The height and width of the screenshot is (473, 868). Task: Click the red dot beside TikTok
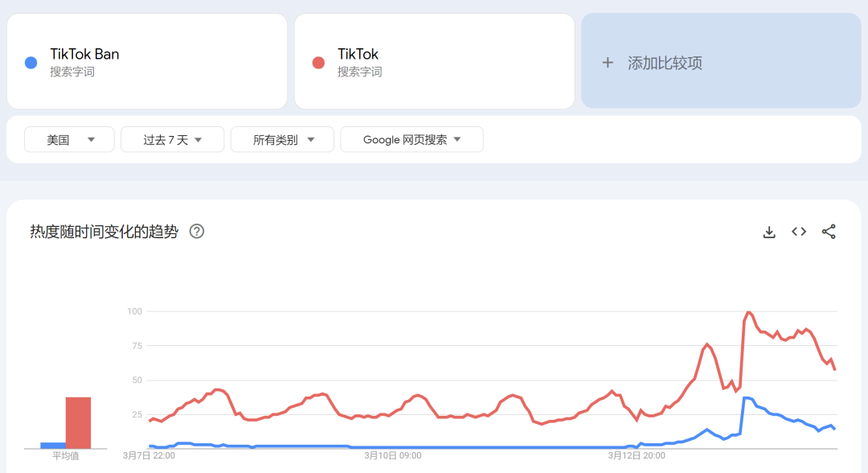(x=318, y=63)
